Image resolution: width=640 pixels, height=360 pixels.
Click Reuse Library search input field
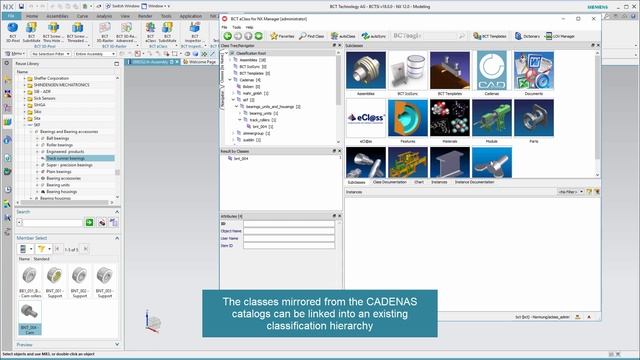pyautogui.click(x=53, y=222)
